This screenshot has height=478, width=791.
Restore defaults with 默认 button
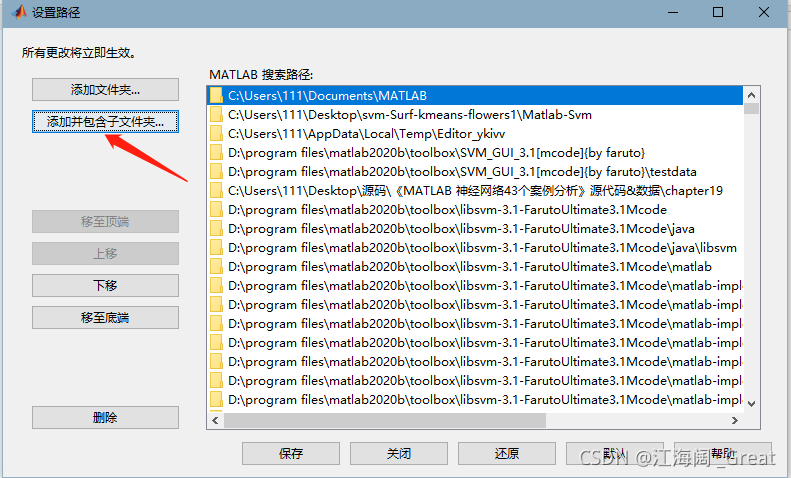pos(615,453)
